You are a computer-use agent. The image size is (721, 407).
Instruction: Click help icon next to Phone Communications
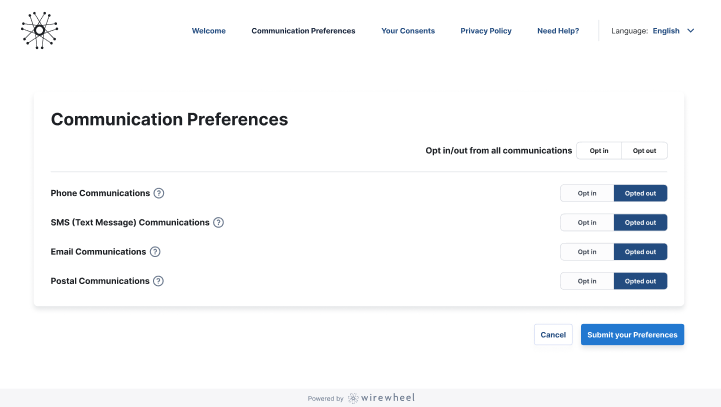point(159,193)
